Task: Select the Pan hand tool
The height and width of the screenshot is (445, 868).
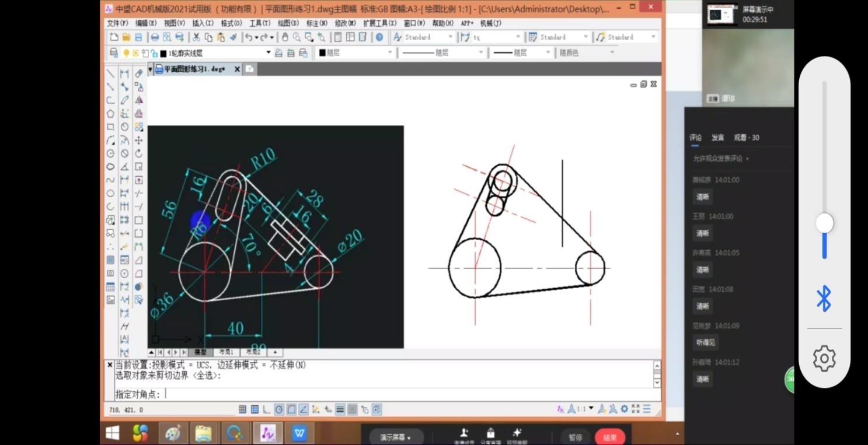Action: coord(284,37)
